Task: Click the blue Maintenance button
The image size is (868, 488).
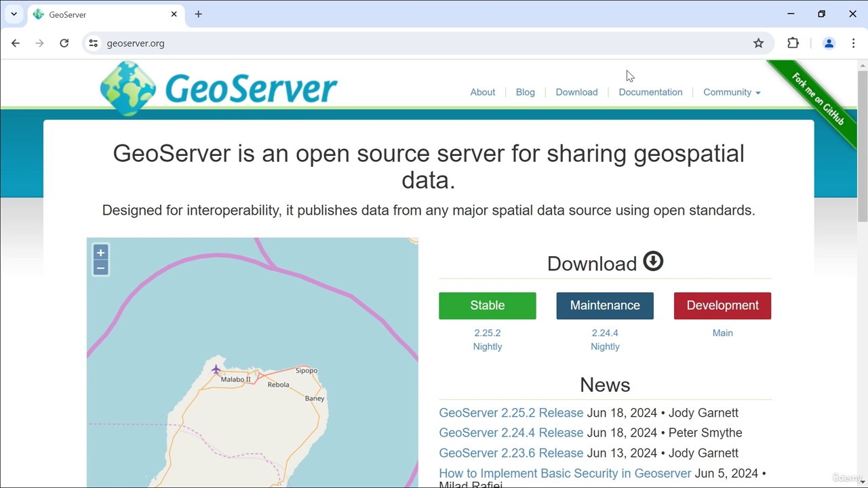Action: click(605, 306)
